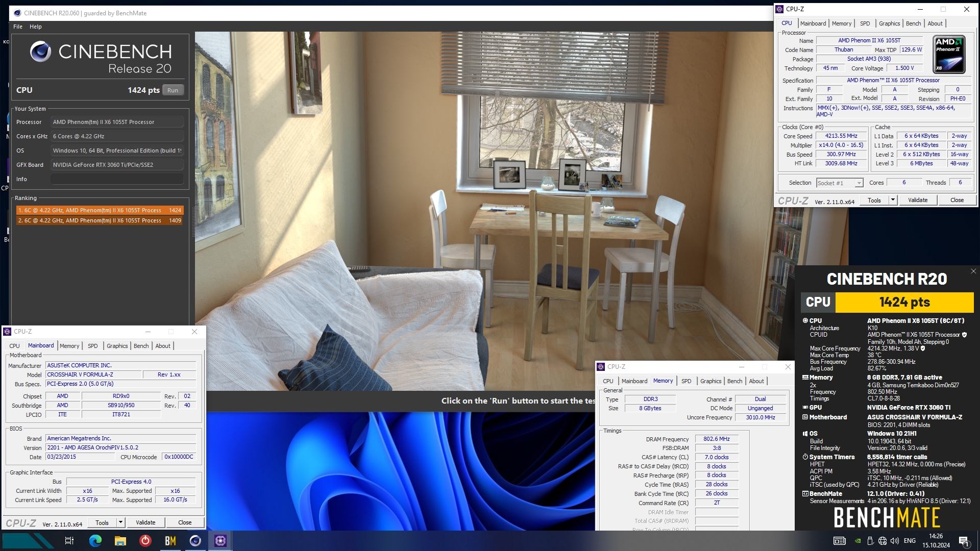The width and height of the screenshot is (980, 551).
Task: Open the Socket #1 selection dropdown
Action: [x=839, y=183]
